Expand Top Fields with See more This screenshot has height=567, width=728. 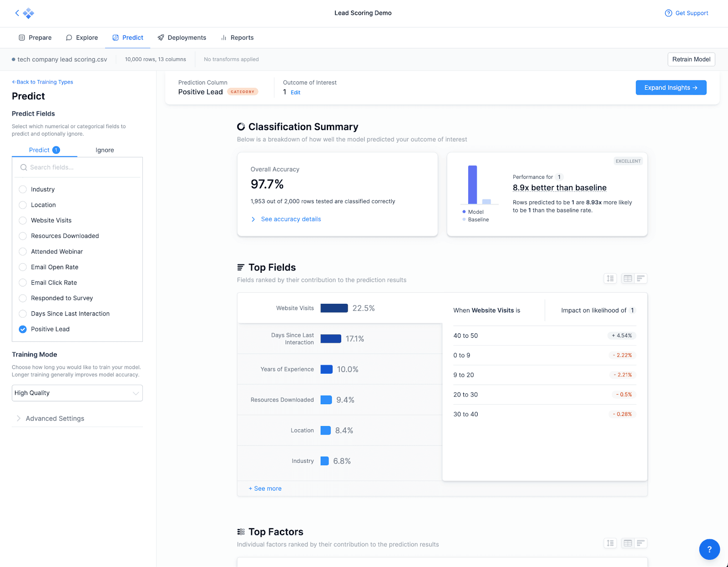(265, 488)
